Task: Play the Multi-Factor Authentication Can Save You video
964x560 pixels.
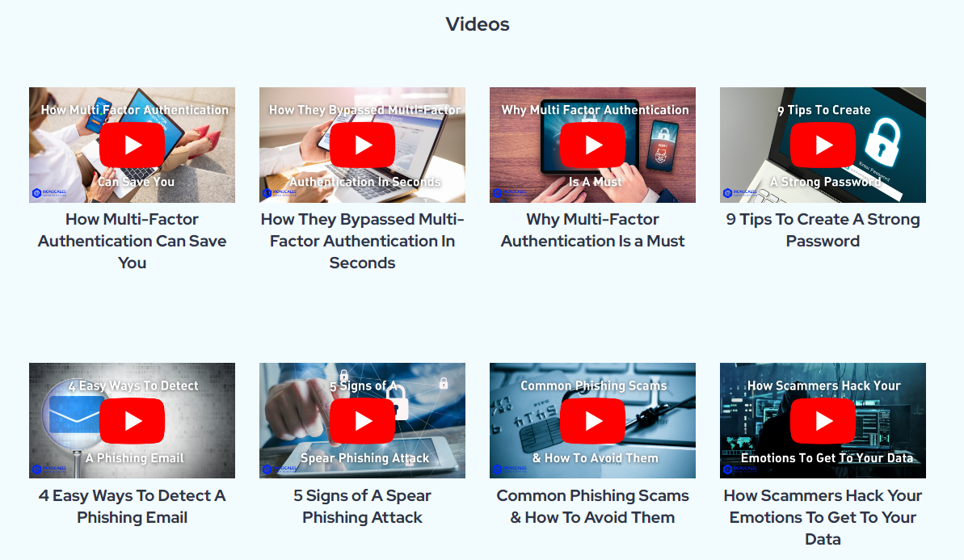Action: click(133, 145)
